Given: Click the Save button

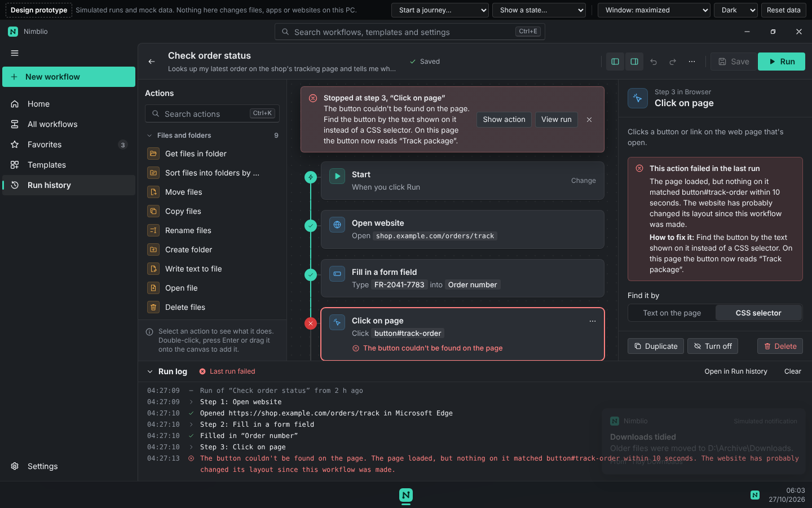Looking at the screenshot, I should point(734,62).
